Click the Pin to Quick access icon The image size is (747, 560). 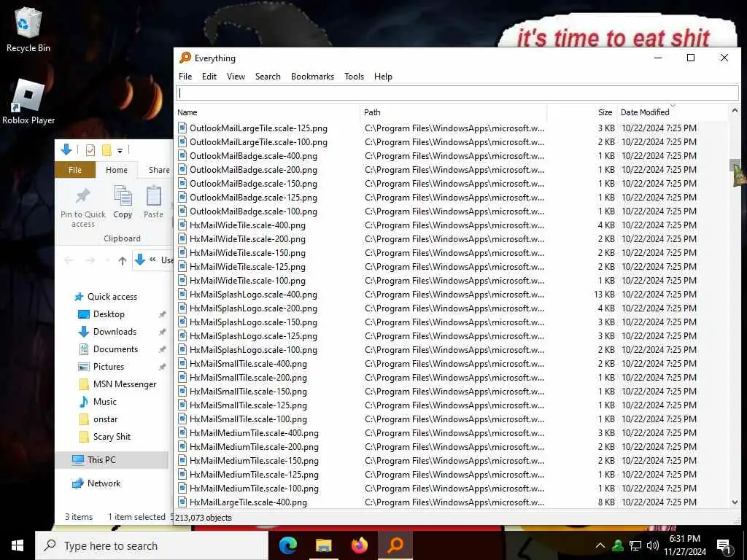click(x=83, y=195)
